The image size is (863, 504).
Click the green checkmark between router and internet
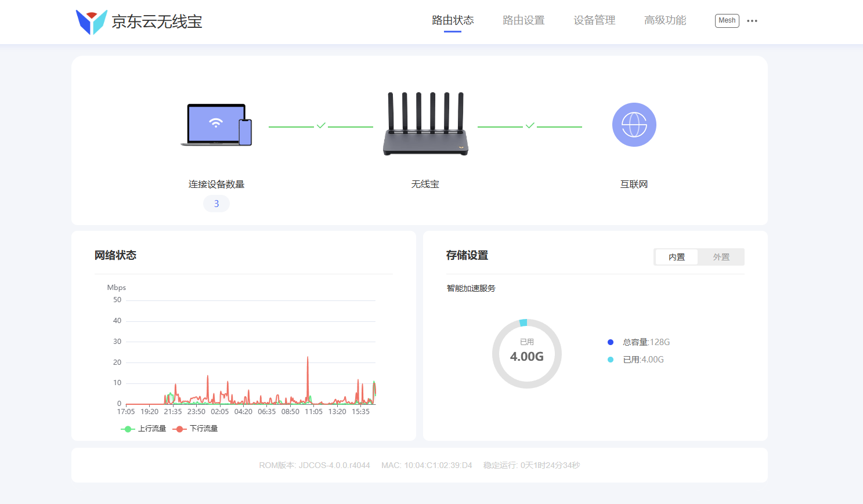click(530, 125)
